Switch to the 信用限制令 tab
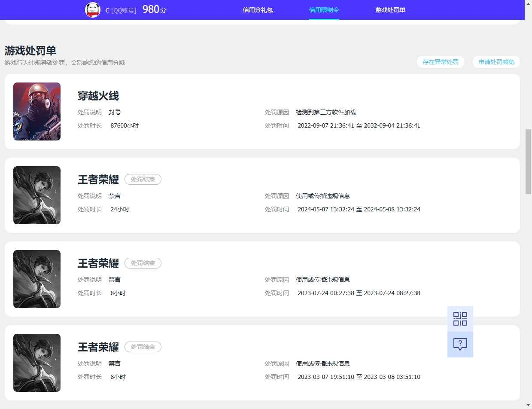The image size is (532, 409). [324, 9]
